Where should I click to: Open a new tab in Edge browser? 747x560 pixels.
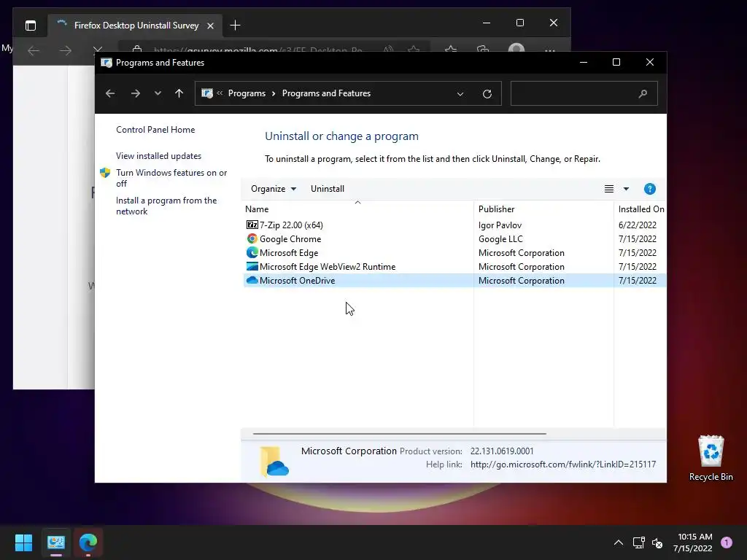pos(235,26)
